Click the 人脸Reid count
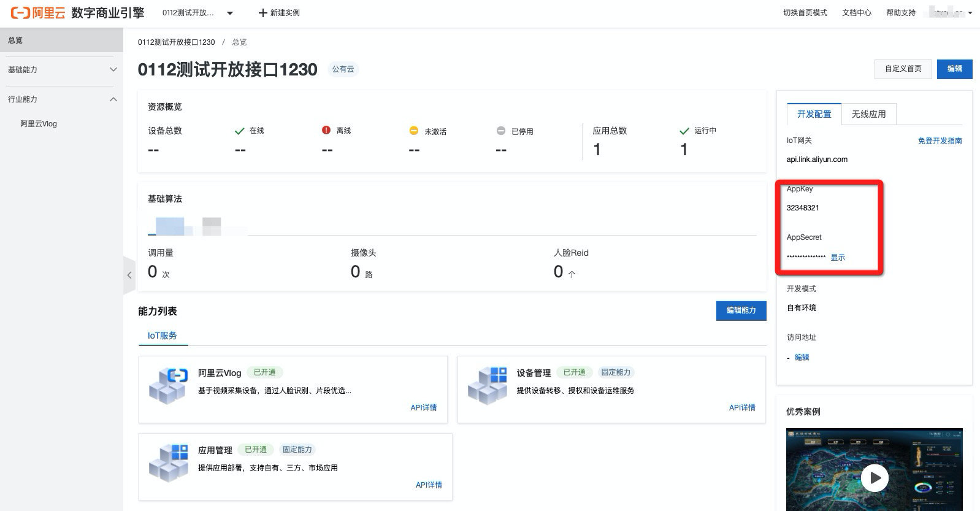 click(558, 271)
